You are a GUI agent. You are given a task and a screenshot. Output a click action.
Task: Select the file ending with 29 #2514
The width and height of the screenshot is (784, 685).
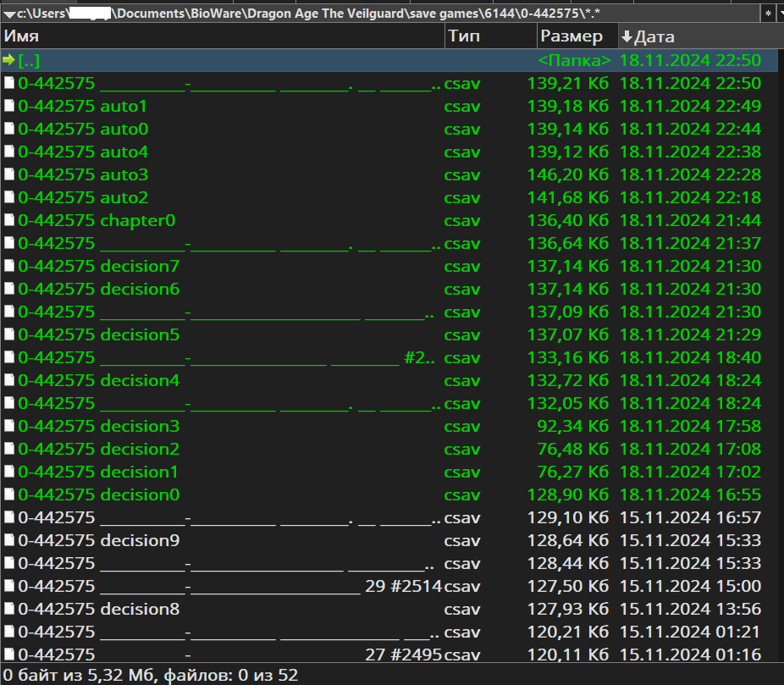pyautogui.click(x=230, y=586)
